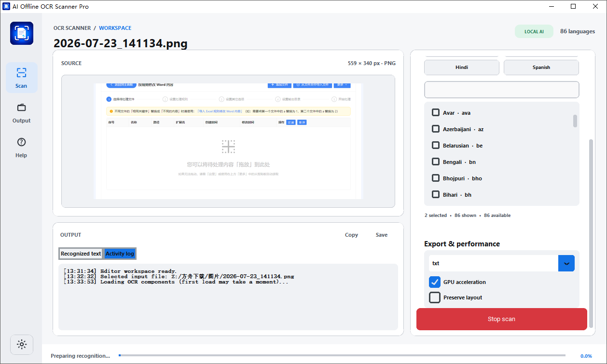Click the Loading OCR components log line
The width and height of the screenshot is (607, 364).
[176, 282]
